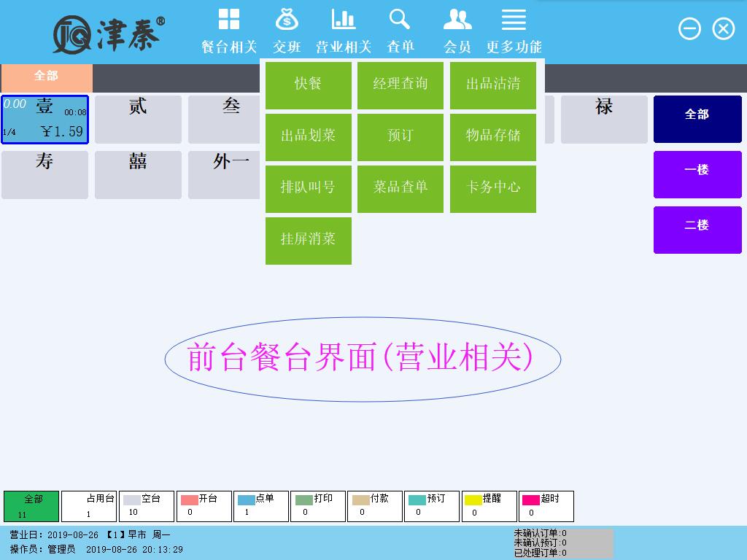Open the 餐台相关 grid icon menu
The height and width of the screenshot is (560, 747).
[229, 20]
